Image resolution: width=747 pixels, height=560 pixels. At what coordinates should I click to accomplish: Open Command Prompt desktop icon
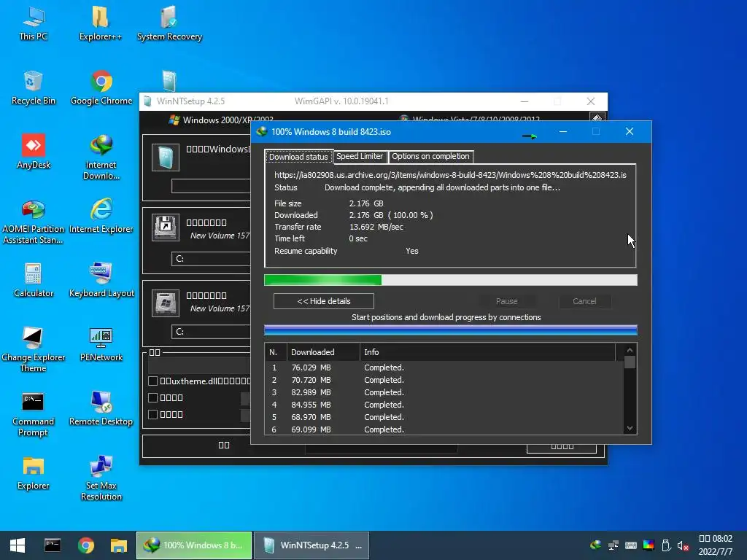(x=34, y=414)
